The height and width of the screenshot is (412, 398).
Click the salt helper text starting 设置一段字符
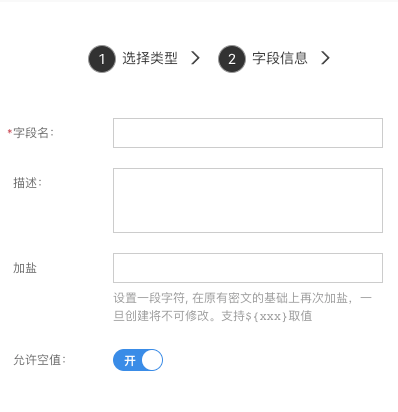pos(242,307)
